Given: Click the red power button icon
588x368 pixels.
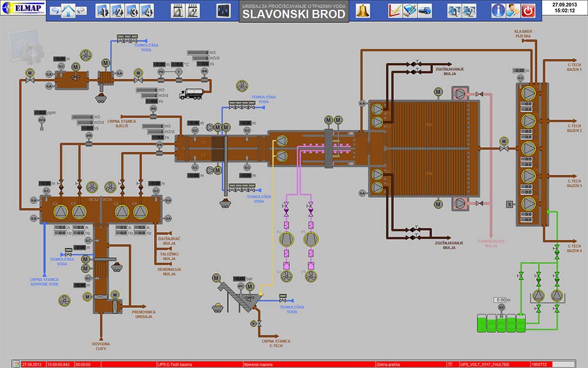Looking at the screenshot, I should point(528,10).
